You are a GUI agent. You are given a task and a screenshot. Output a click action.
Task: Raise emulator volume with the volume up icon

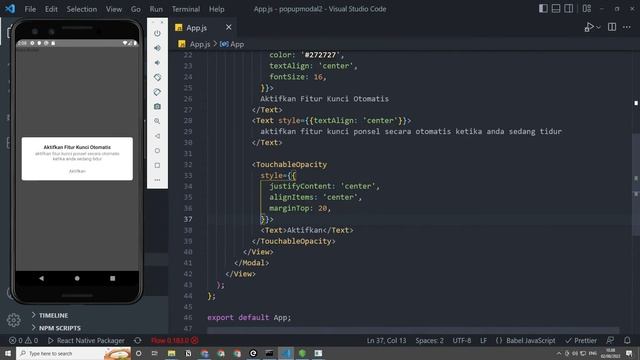(157, 48)
